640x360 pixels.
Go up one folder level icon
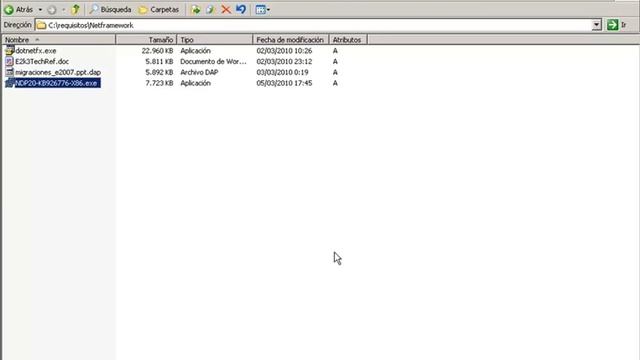pyautogui.click(x=75, y=9)
